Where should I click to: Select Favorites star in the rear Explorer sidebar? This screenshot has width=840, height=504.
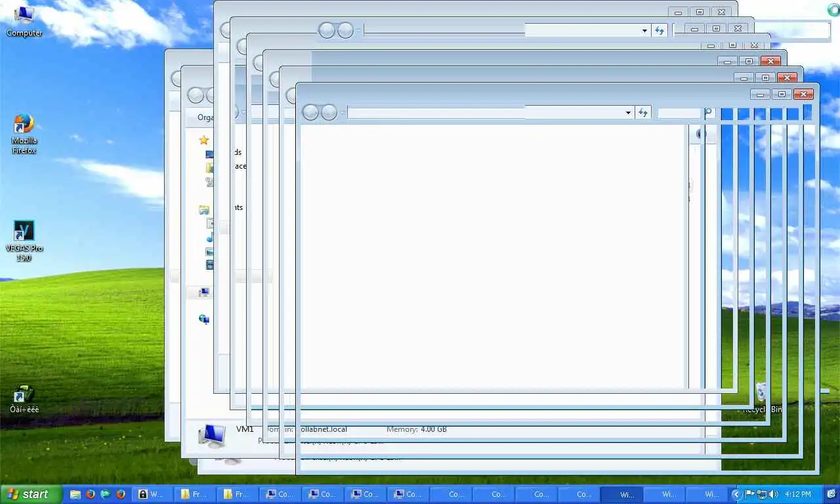click(x=204, y=140)
